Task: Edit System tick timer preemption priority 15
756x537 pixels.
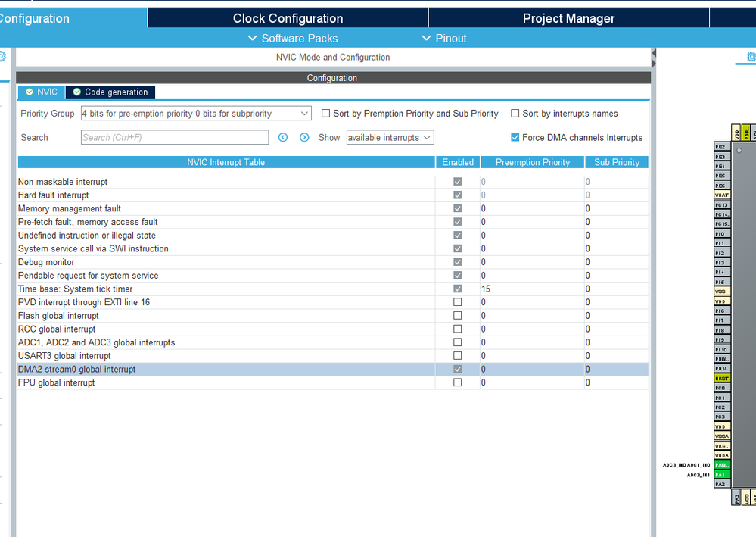Action: pyautogui.click(x=532, y=289)
